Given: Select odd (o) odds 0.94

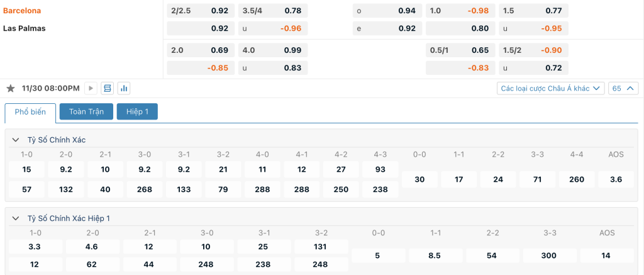Looking at the screenshot, I should tap(387, 11).
